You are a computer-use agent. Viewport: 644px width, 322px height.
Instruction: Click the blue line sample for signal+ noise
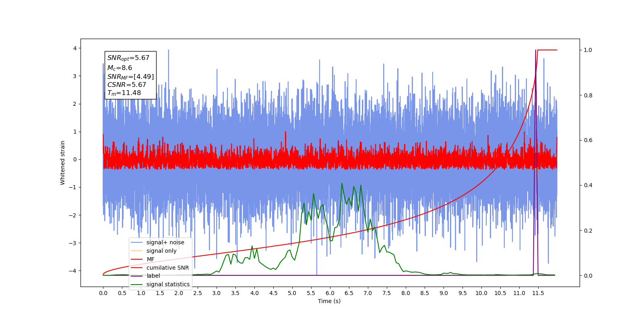click(x=137, y=242)
